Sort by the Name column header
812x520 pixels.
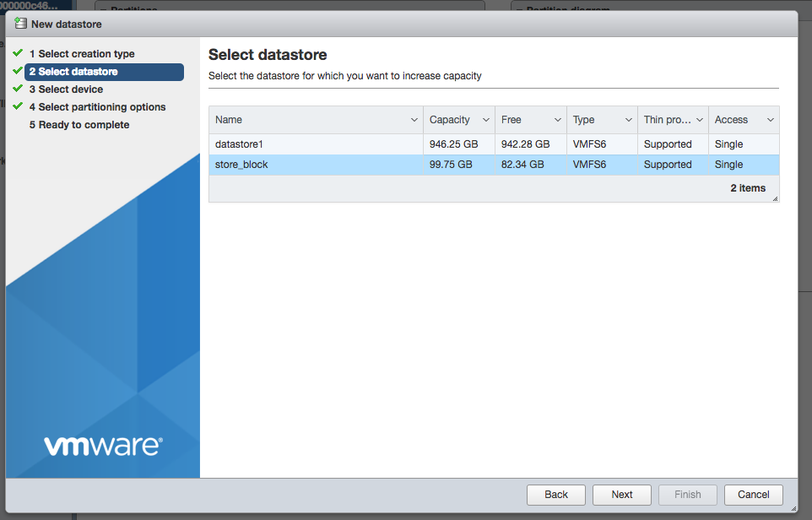point(316,120)
